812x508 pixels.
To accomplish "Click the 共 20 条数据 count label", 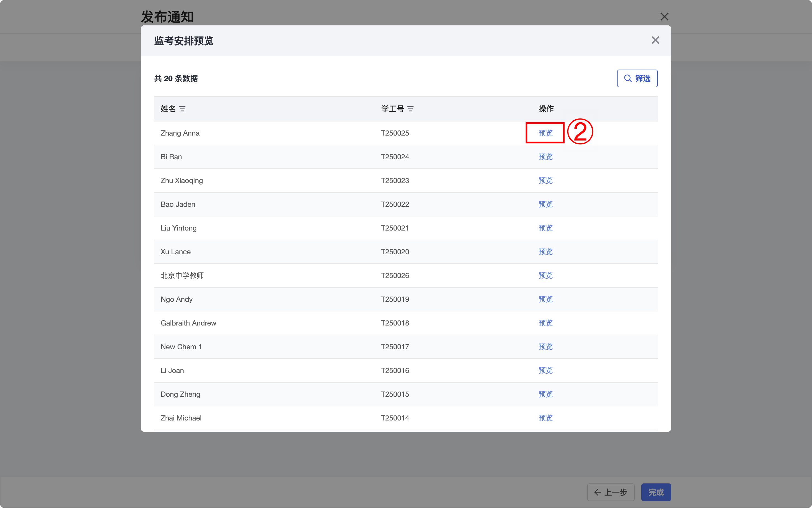I will (176, 78).
